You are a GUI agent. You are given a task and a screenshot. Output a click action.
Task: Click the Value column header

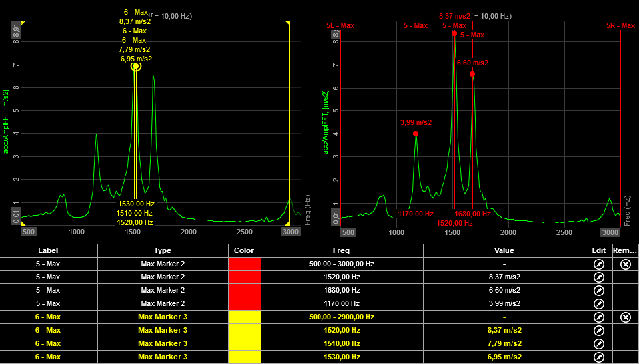504,250
